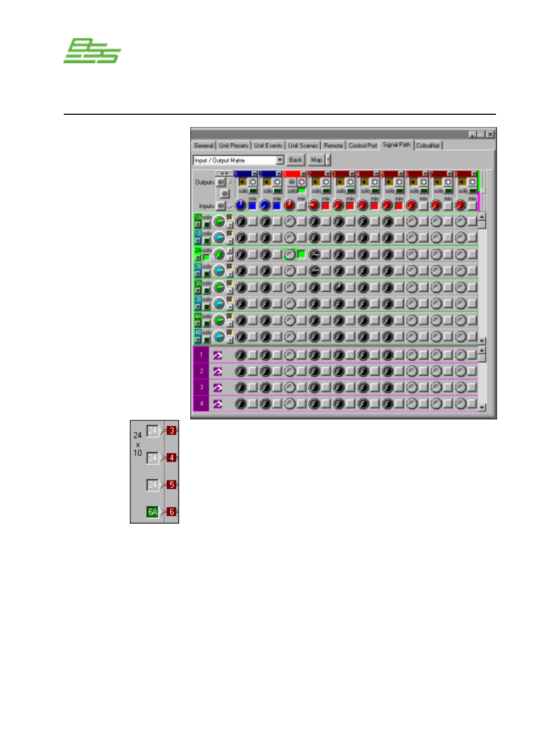Collapse blue output column 1 header button
This screenshot has height=756, width=534.
(255, 174)
